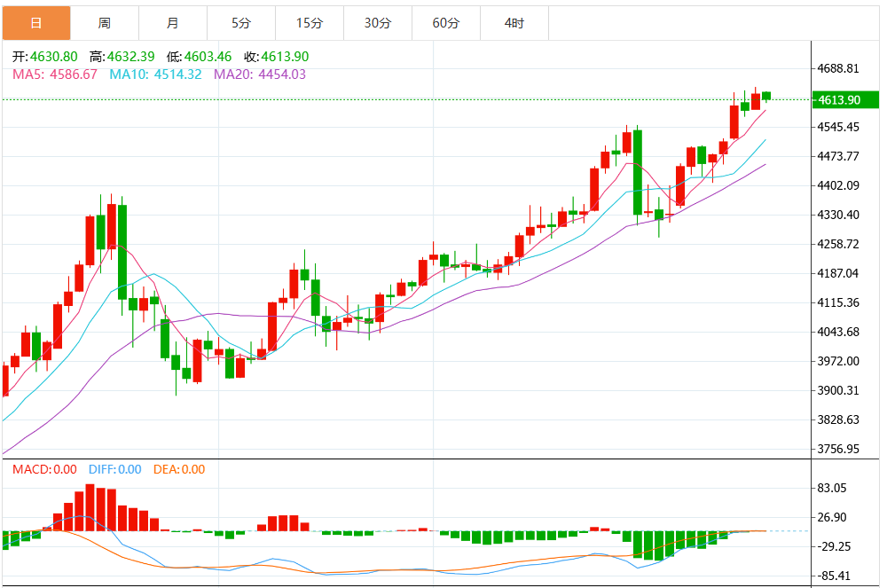
Task: Click the 3900.31 price axis label
Action: click(838, 391)
